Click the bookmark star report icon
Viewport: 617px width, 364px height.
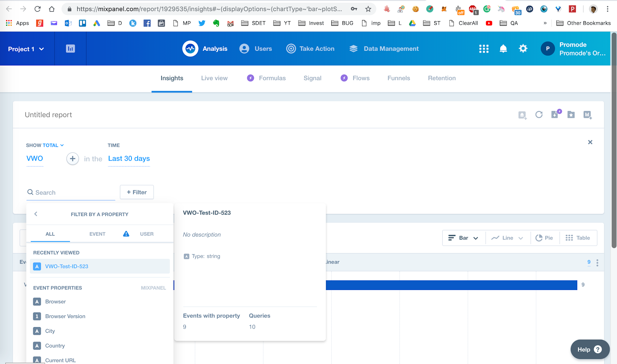571,115
